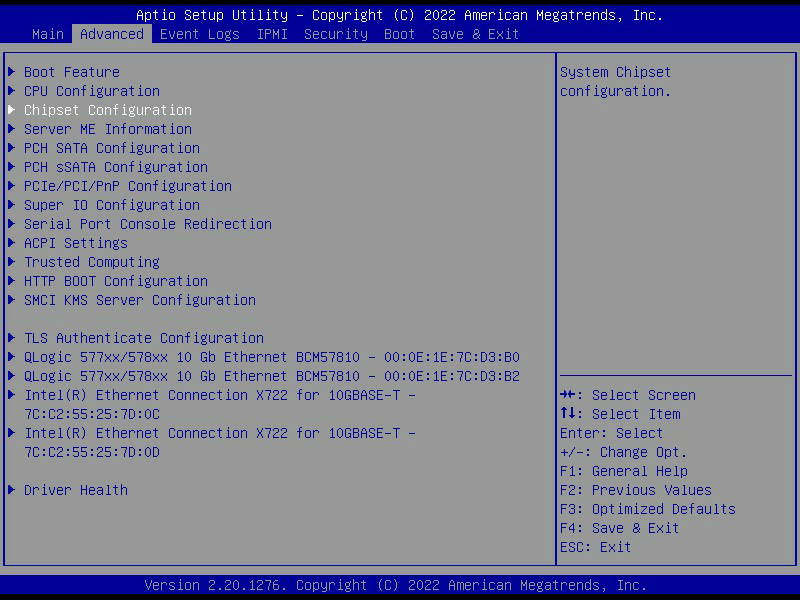Open ACPI Settings submenu
The height and width of the screenshot is (600, 800).
click(x=76, y=243)
